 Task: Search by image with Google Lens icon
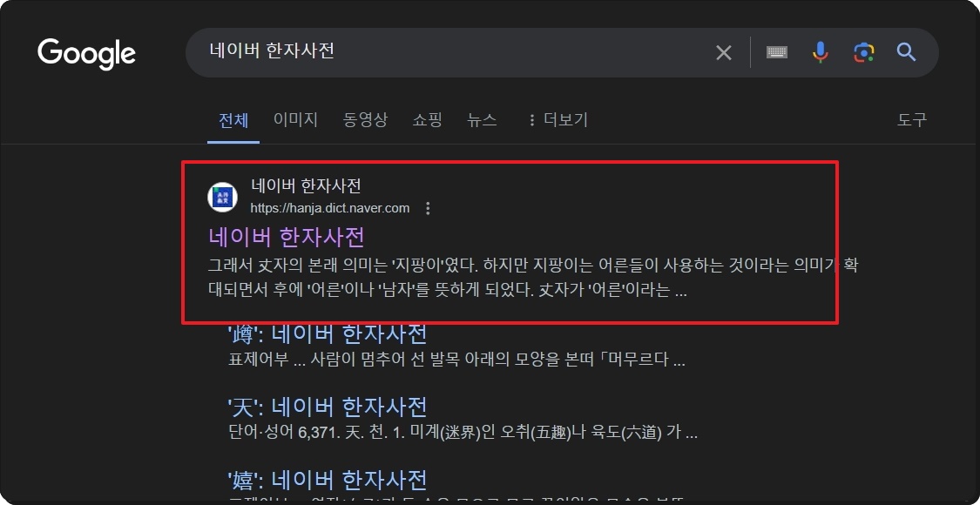pos(863,52)
